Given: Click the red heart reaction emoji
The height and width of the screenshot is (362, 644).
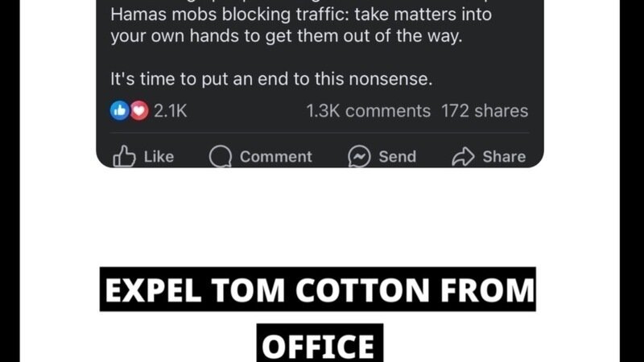Looking at the screenshot, I should pyautogui.click(x=138, y=111).
